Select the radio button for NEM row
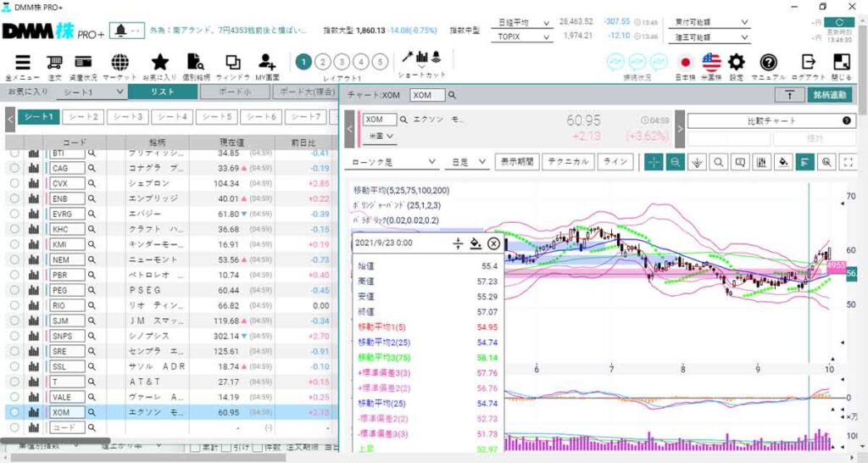 coord(14,259)
